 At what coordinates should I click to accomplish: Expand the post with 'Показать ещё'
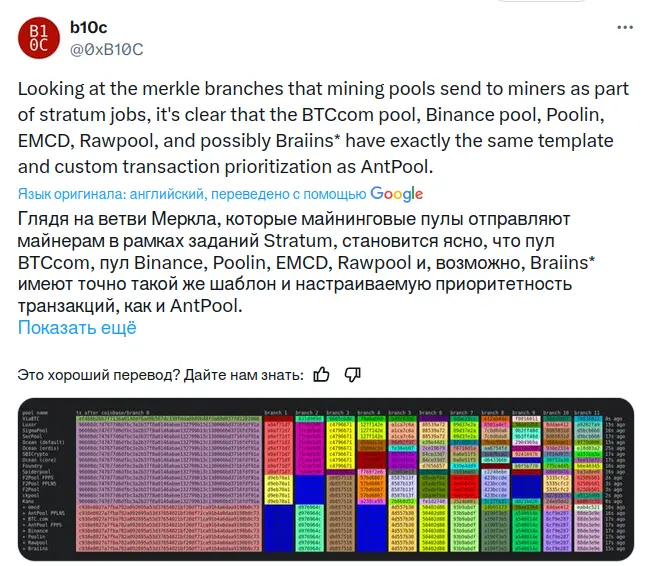click(x=77, y=328)
